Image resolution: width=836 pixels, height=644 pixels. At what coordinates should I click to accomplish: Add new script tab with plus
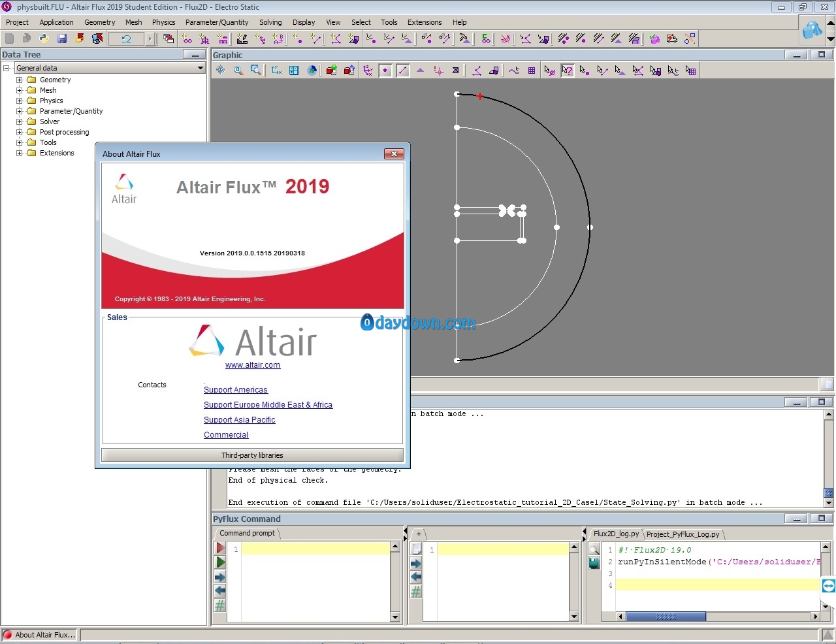[419, 534]
